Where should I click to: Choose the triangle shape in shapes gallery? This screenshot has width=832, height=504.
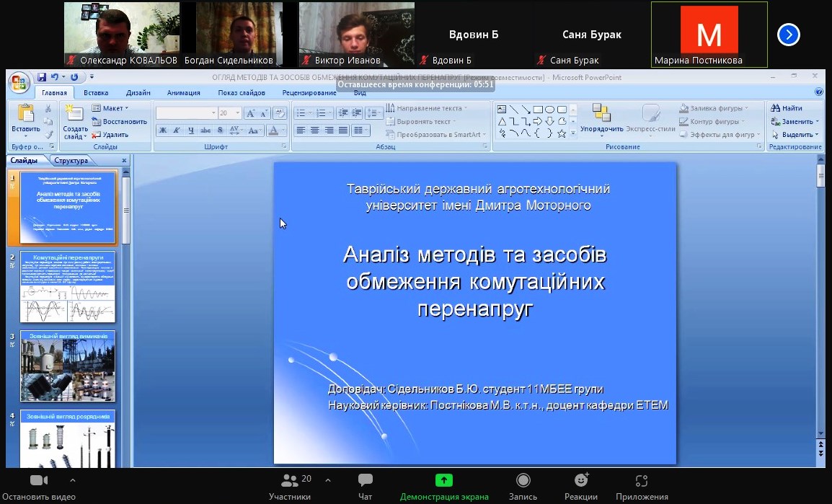click(x=501, y=121)
